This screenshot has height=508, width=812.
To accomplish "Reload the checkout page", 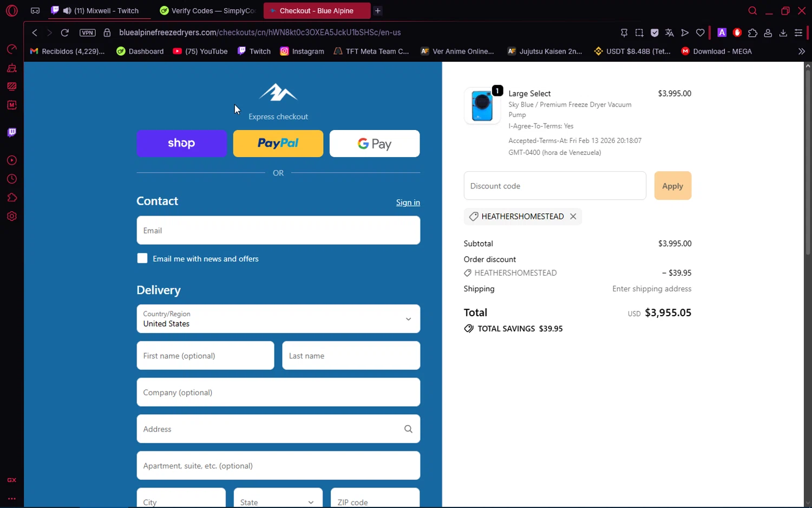I will (x=65, y=32).
